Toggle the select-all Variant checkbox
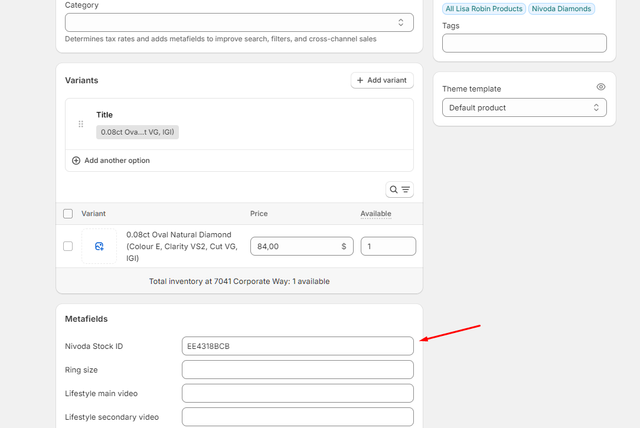The height and width of the screenshot is (428, 640). (x=68, y=213)
